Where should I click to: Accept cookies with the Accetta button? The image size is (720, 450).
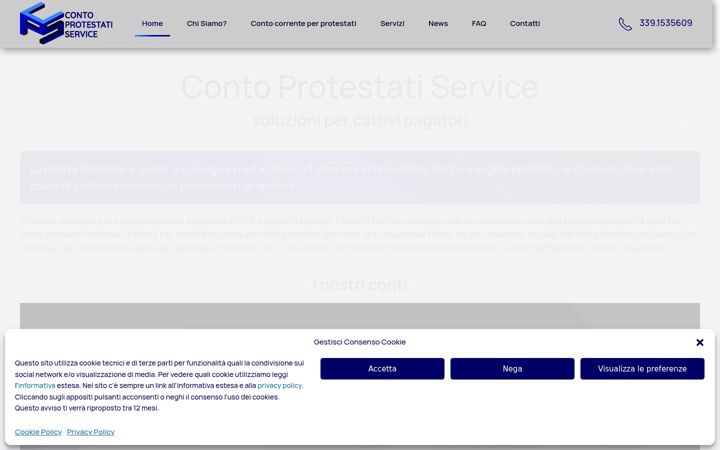[382, 369]
